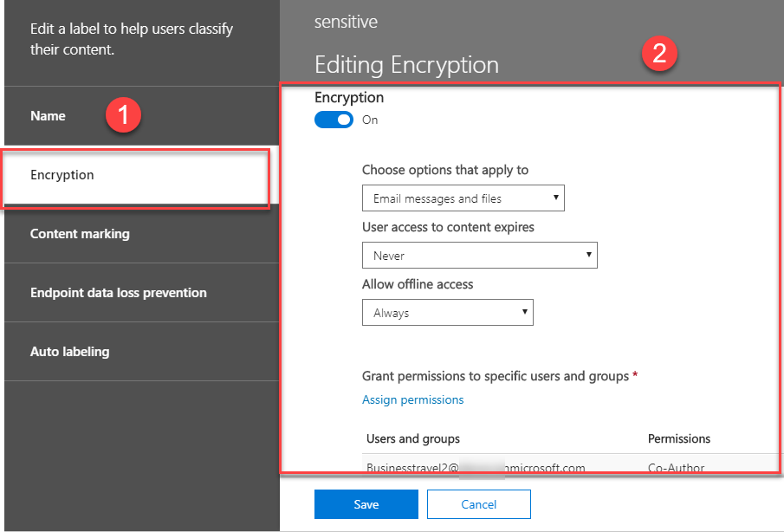Image resolution: width=784 pixels, height=532 pixels.
Task: Turn off the Encryption toggle
Action: point(334,120)
